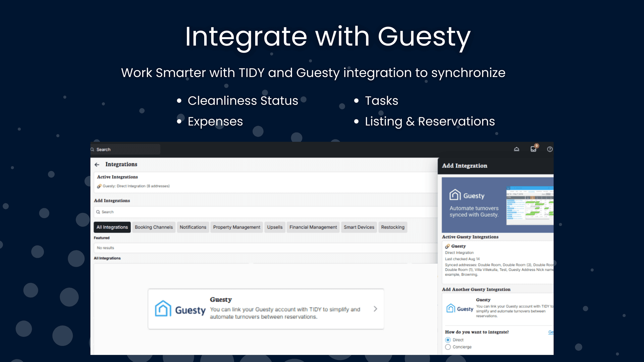
Task: Expand the Guesty card with the right chevron
Action: click(x=375, y=309)
